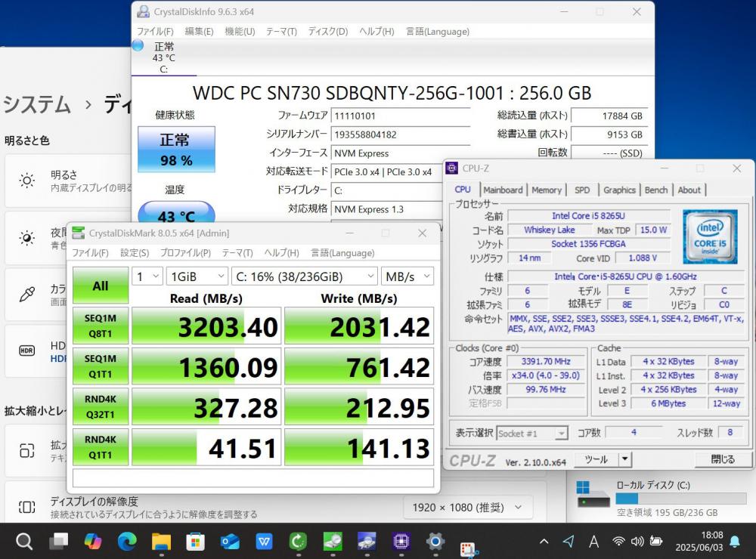Open the Snipping Tool taskbar icon
Screen dimensions: 756x559
(468, 549)
